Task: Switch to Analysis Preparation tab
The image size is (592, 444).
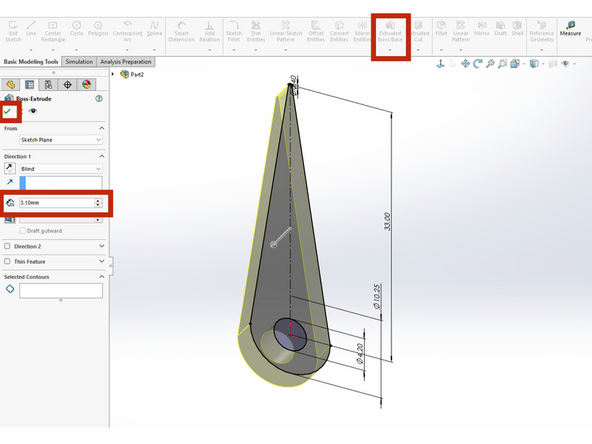Action: pos(126,62)
